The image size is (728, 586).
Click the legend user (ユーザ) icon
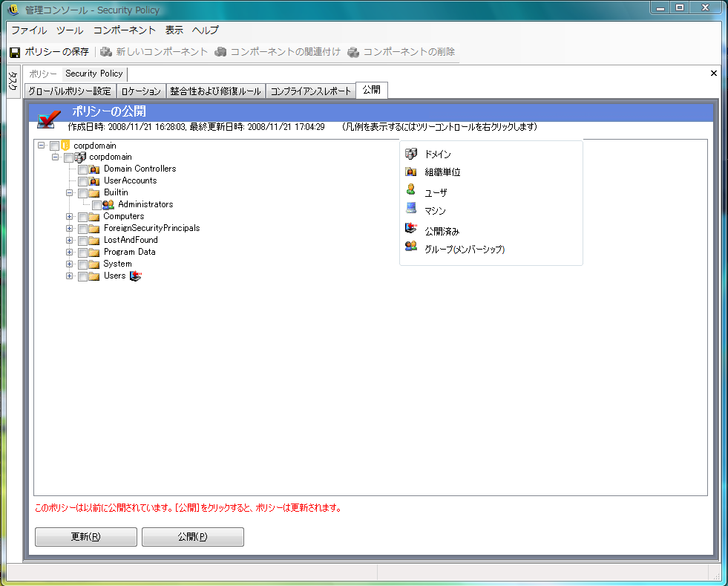(x=411, y=189)
